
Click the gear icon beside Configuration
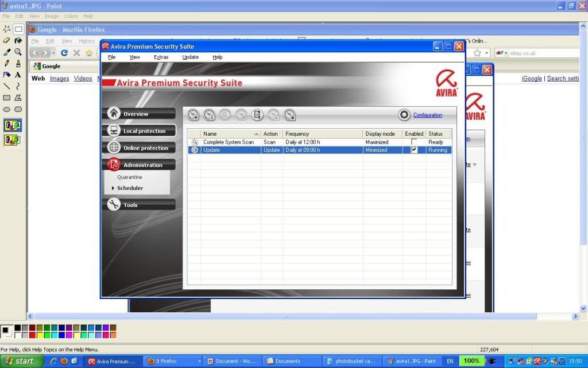(x=404, y=115)
